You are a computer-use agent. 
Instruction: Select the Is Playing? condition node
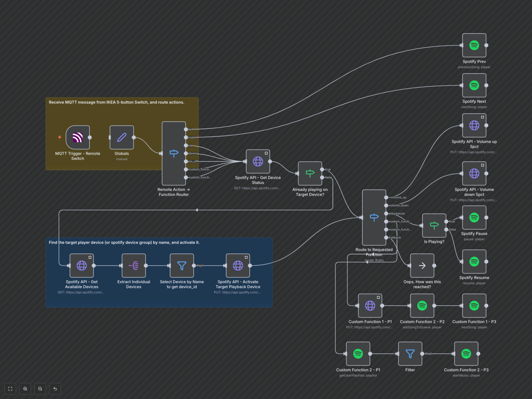[x=434, y=225]
